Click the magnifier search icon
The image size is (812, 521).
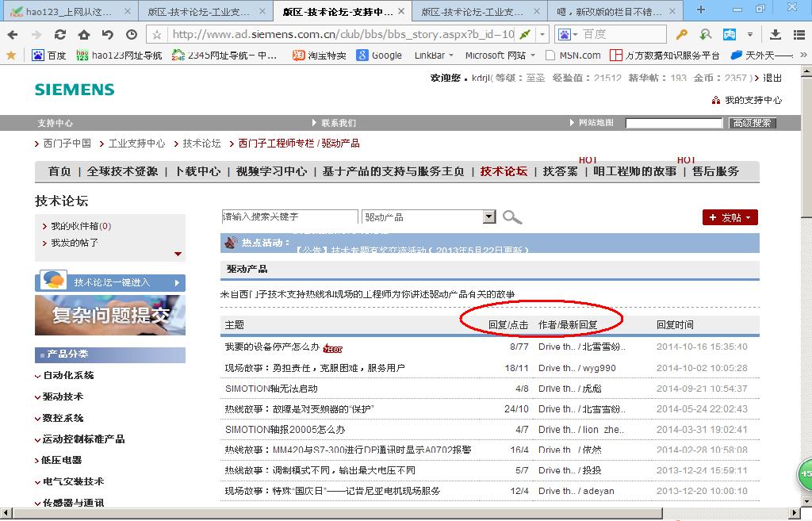[512, 217]
